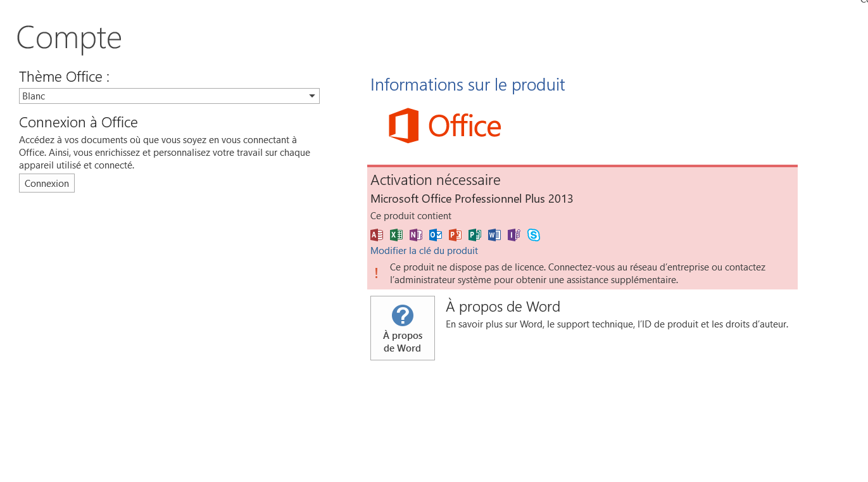
Task: Click the green Excel icon
Action: pos(396,235)
